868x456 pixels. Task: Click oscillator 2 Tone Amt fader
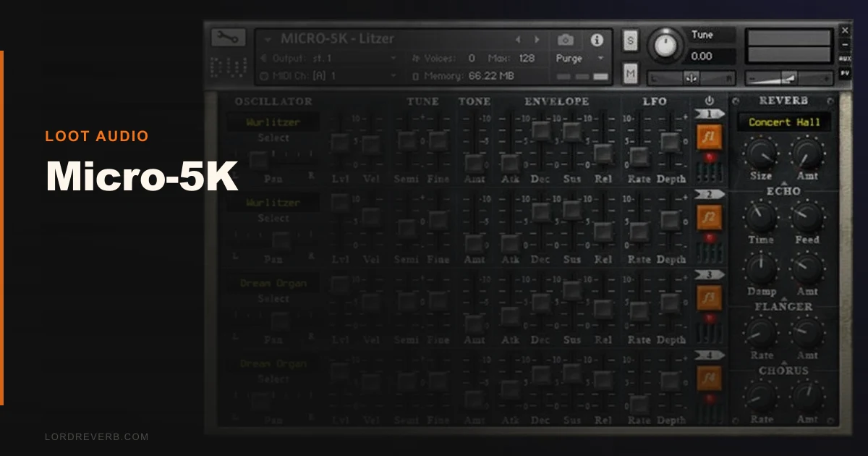[475, 243]
